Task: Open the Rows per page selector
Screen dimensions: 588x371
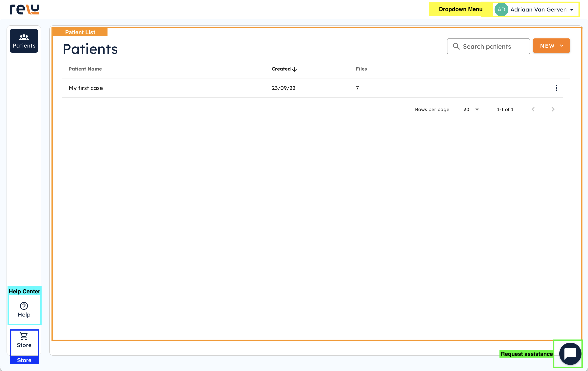Action: [472, 109]
